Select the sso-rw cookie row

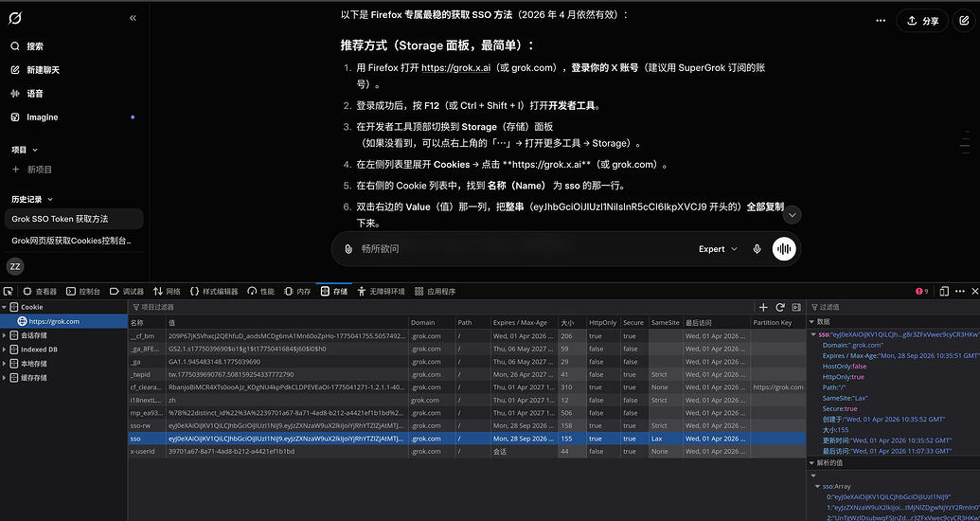point(467,426)
